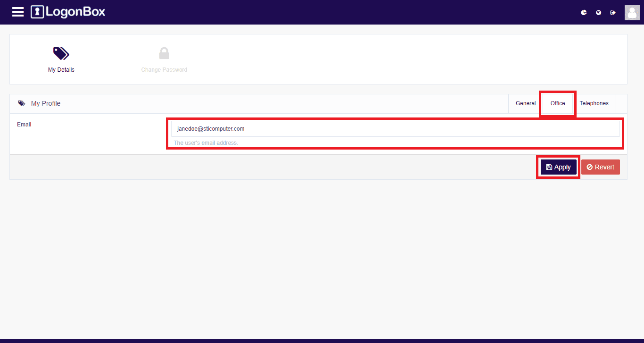This screenshot has width=644, height=343.
Task: Open the hamburger navigation menu
Action: pos(18,12)
